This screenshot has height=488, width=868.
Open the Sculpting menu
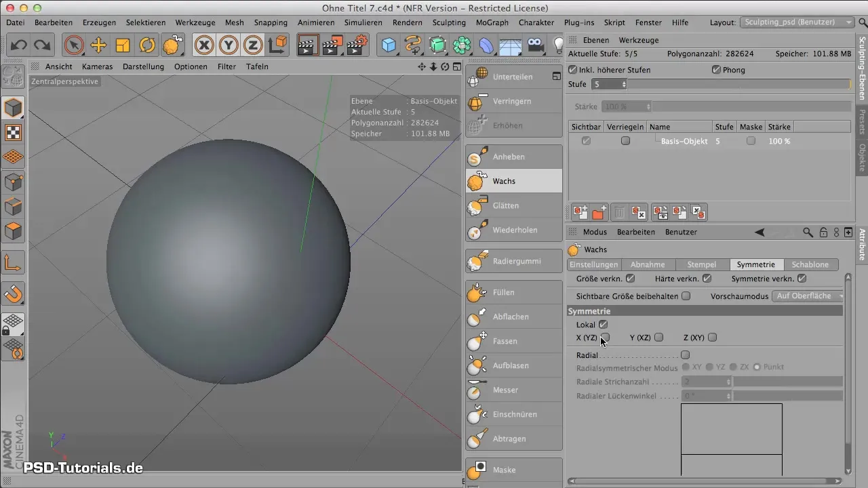click(x=448, y=22)
